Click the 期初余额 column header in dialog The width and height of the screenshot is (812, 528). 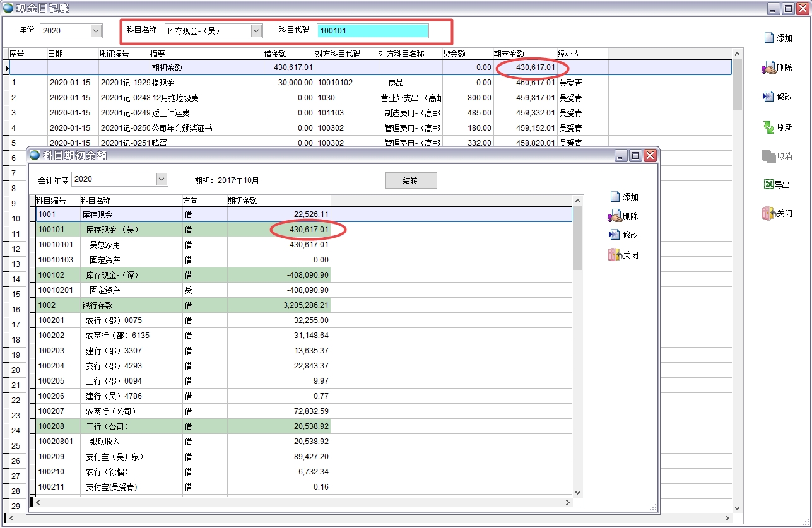point(242,201)
